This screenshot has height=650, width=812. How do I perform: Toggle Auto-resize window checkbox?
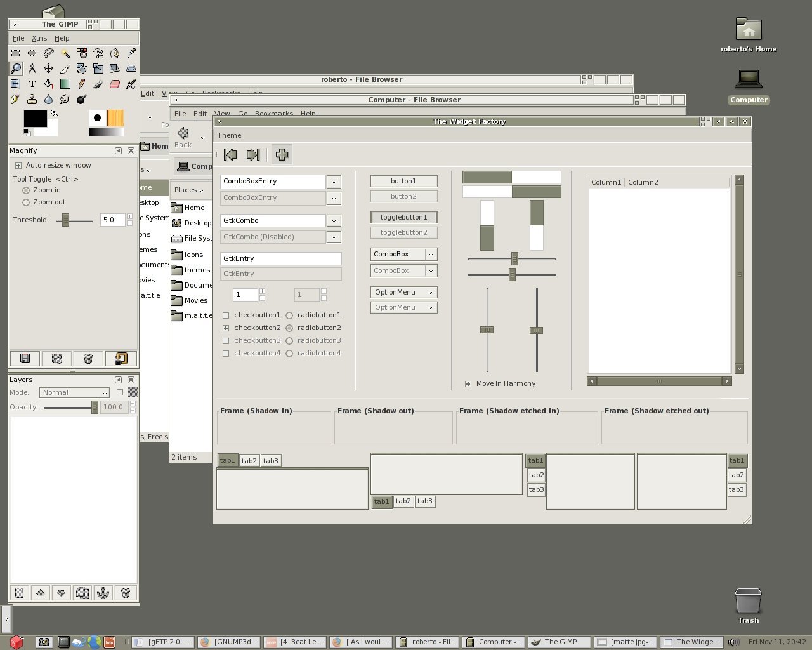(x=18, y=165)
